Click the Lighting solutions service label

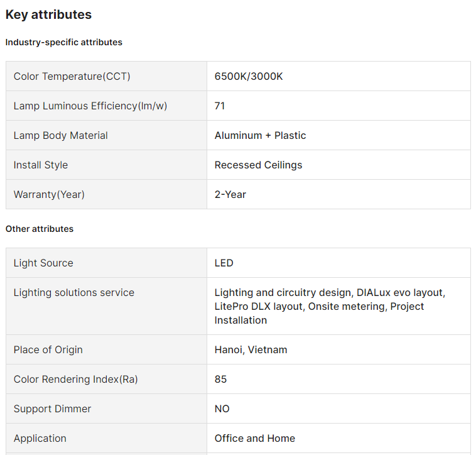click(74, 292)
